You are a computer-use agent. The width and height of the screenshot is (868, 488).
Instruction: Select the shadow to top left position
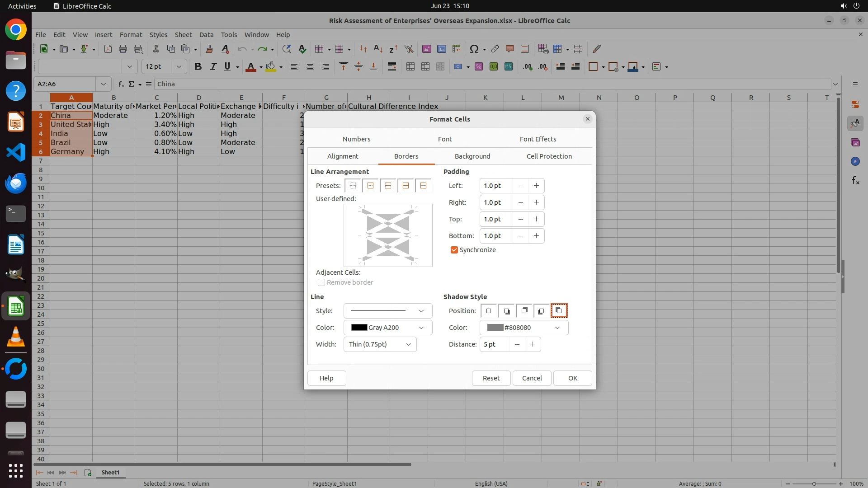tap(559, 311)
